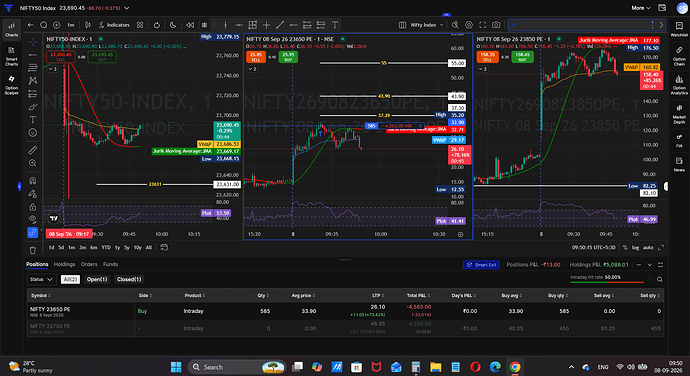
Task: Expand the More dropdown at top right
Action: (x=641, y=8)
